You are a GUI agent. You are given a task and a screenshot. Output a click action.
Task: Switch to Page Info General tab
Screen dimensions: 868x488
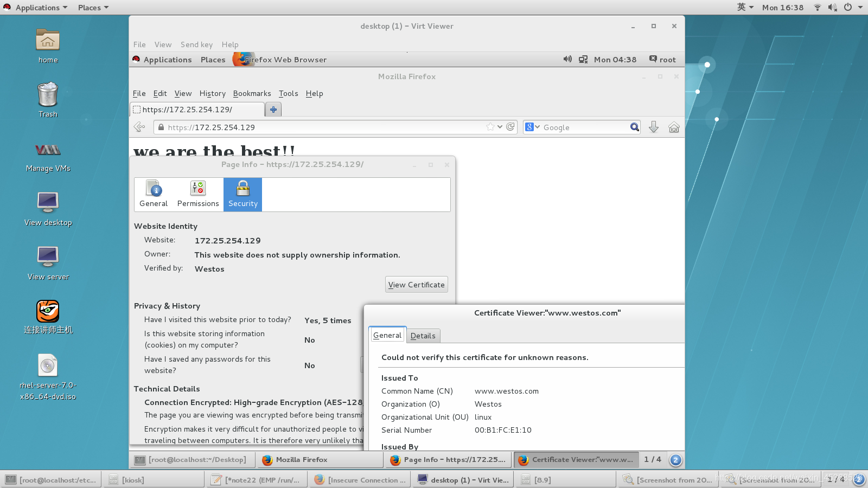154,194
